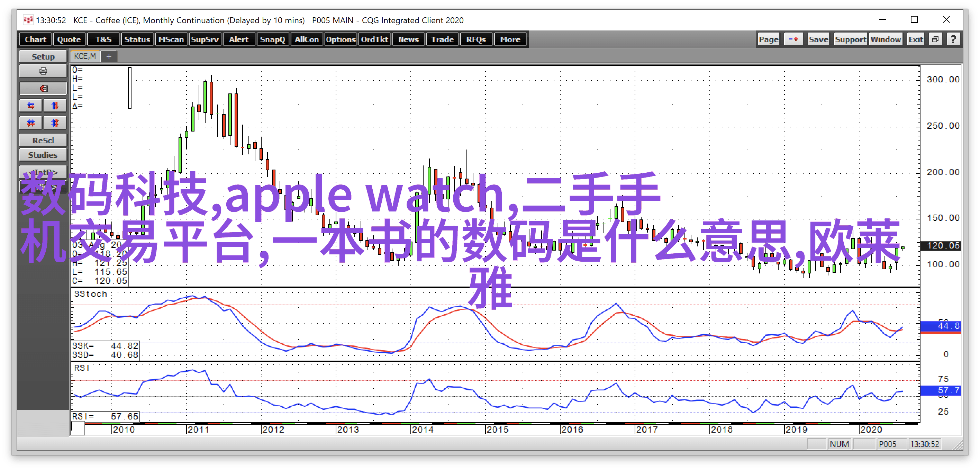The height and width of the screenshot is (470, 980).
Task: Add a new chart tab with plus
Action: [x=109, y=56]
